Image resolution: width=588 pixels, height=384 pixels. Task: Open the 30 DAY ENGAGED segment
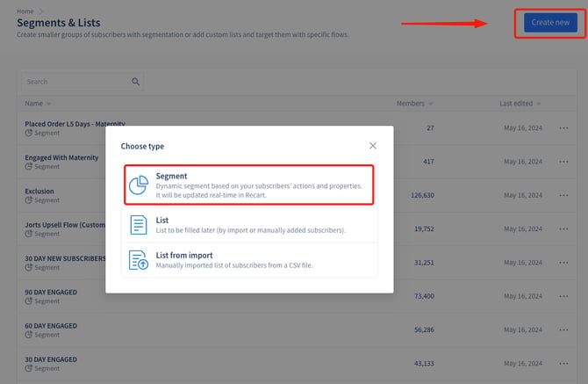[x=51, y=359]
